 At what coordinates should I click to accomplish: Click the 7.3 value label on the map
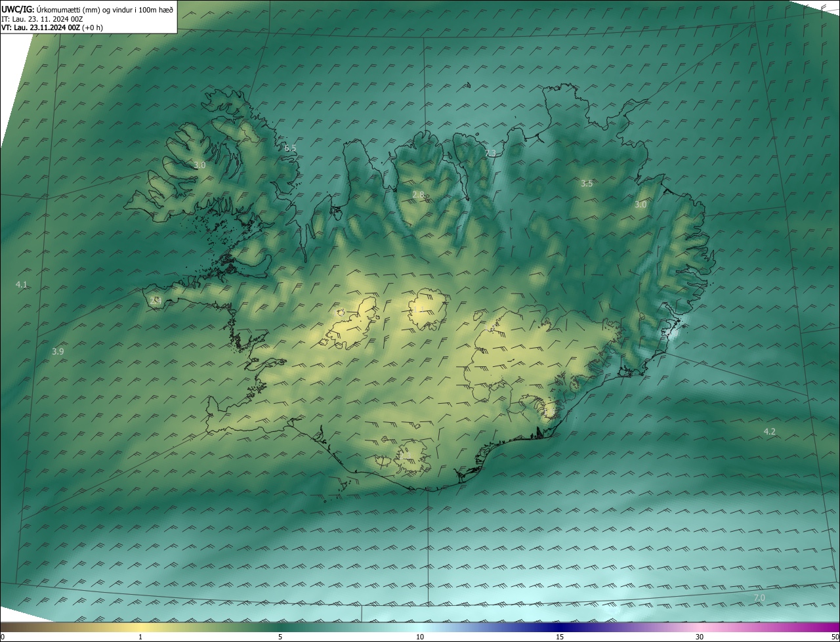490,153
